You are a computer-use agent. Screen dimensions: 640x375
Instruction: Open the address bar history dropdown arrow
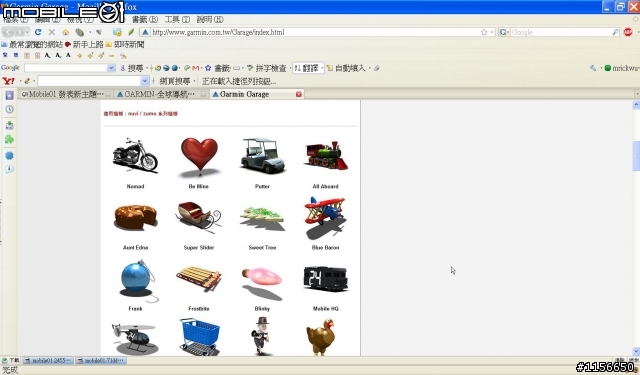coord(492,32)
